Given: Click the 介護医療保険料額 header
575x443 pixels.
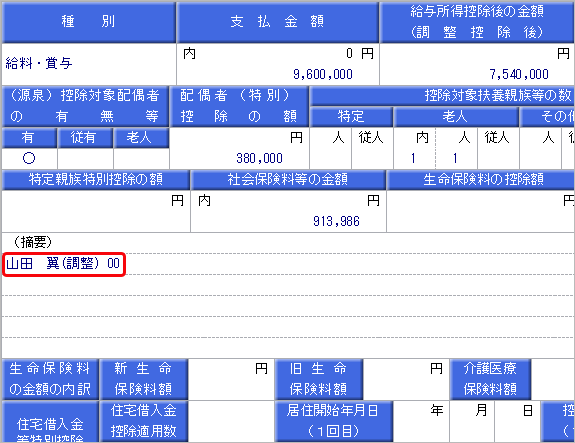Looking at the screenshot, I should [490, 379].
